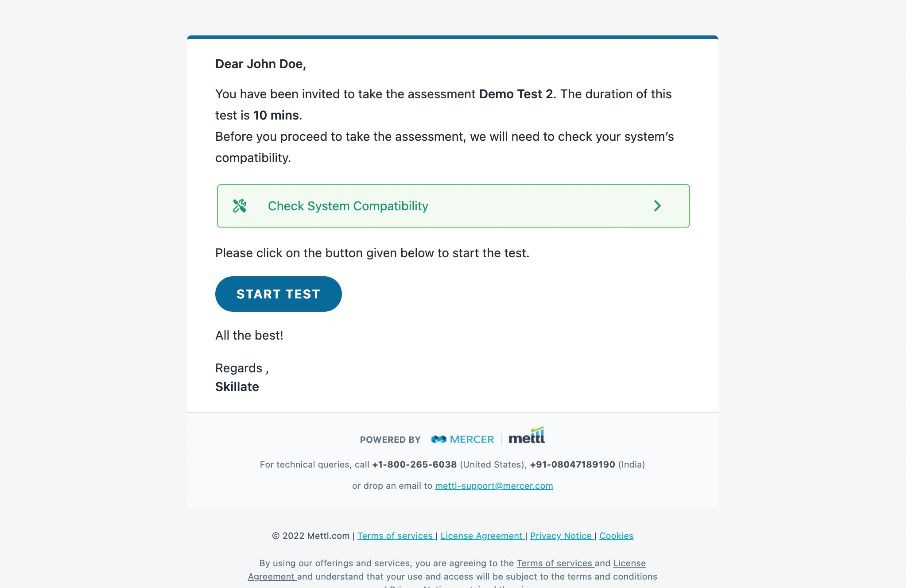The width and height of the screenshot is (908, 588).
Task: Click the system compatibility check icon
Action: pos(240,205)
